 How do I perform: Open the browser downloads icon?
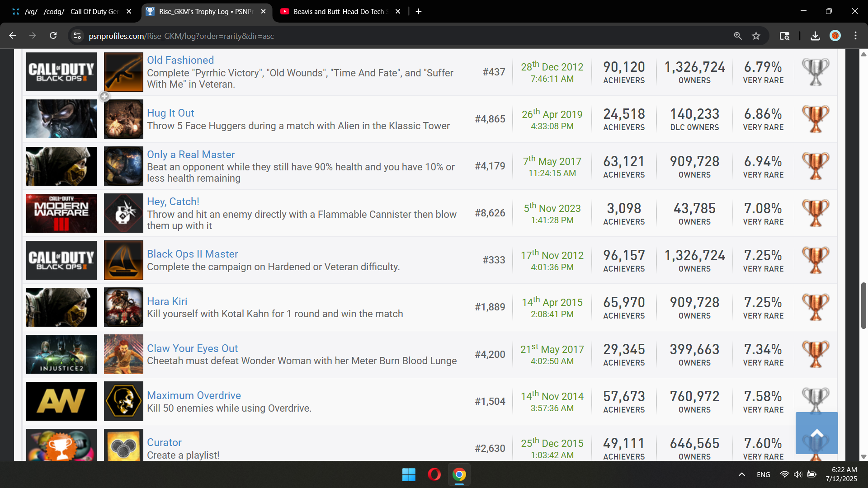click(x=815, y=36)
